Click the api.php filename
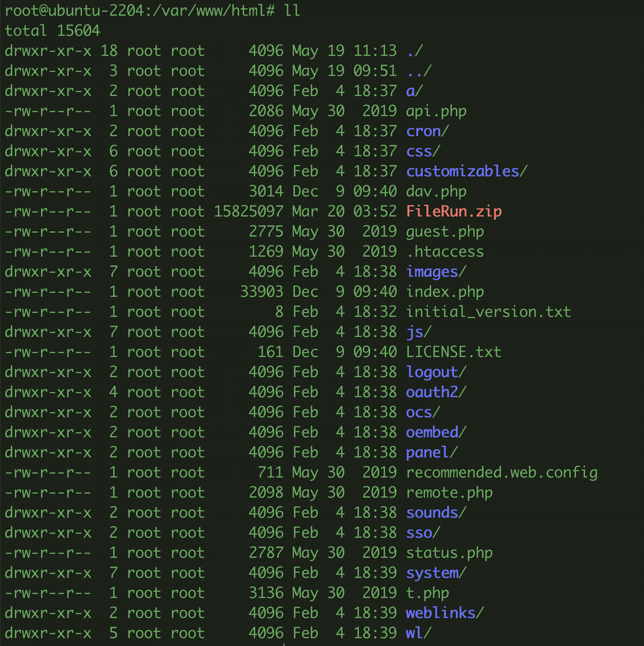The height and width of the screenshot is (646, 644). 436,111
